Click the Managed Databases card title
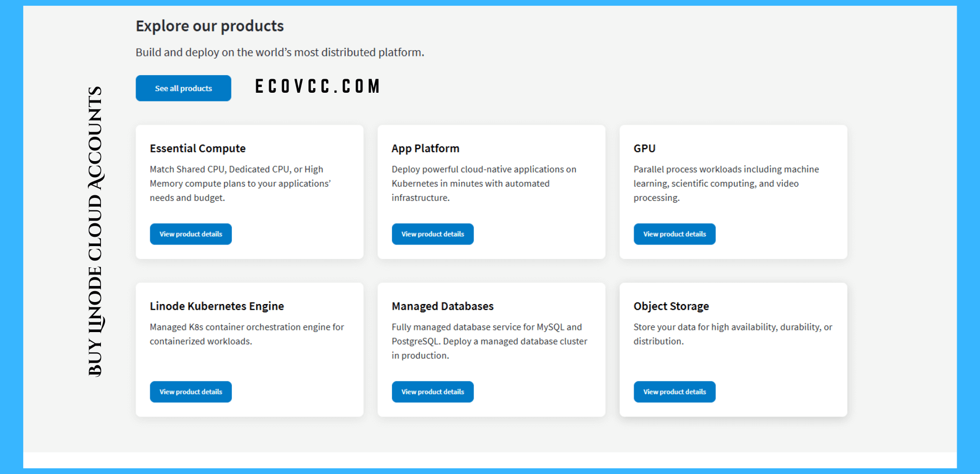 coord(442,306)
